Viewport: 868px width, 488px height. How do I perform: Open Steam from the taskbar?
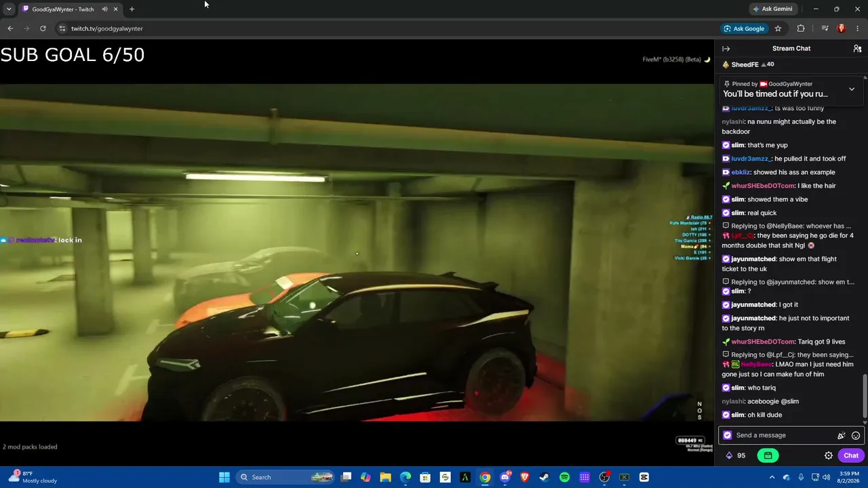click(544, 477)
